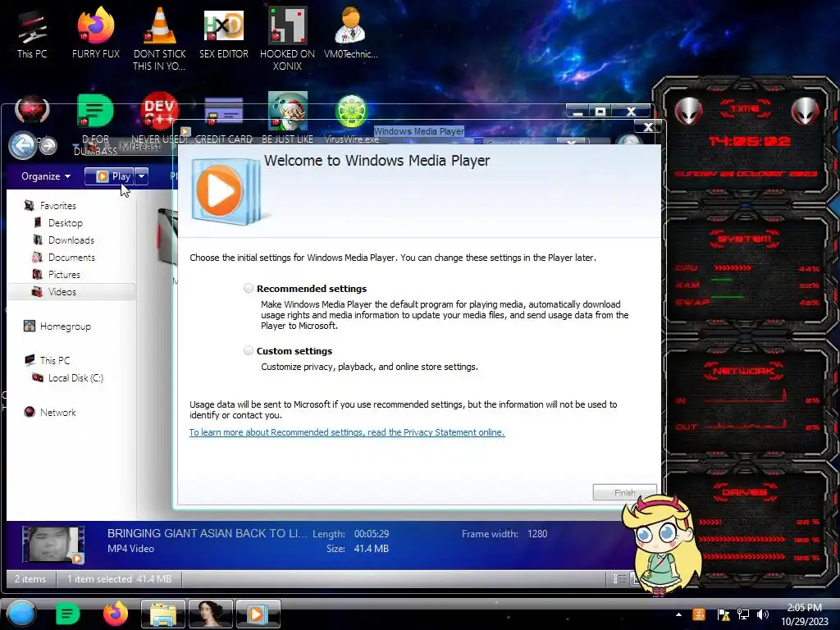Screen dimensions: 840x630
Task: Close the Windows Media Player welcome dialog
Action: pyautogui.click(x=648, y=127)
